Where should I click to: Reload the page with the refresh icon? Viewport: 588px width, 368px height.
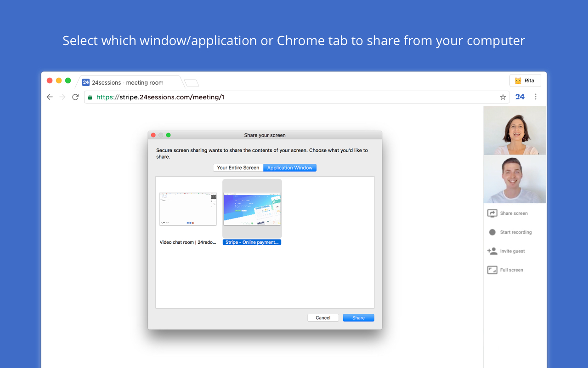point(75,97)
